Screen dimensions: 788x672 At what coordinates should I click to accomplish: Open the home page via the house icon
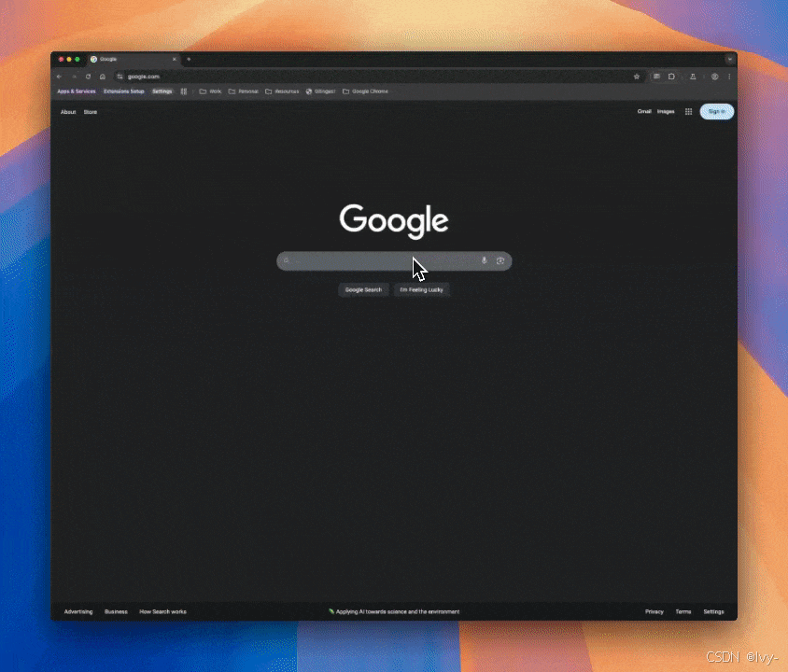[103, 77]
